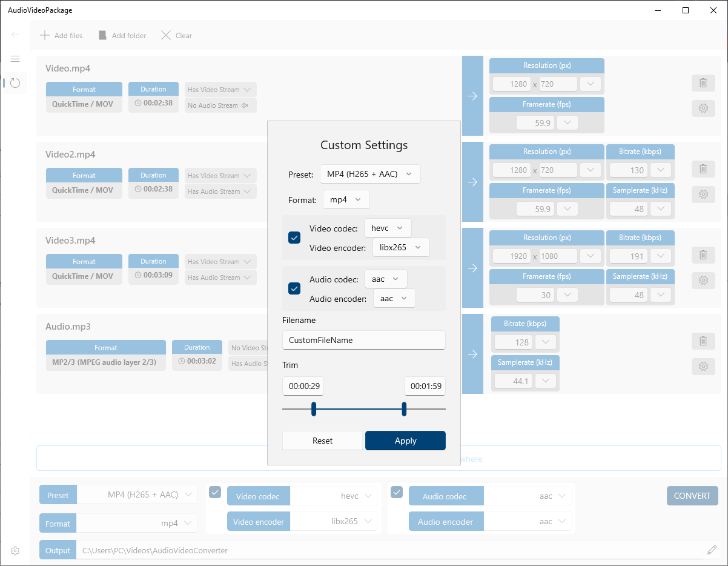This screenshot has width=728, height=566.
Task: Open custom settings gear for Audio.mp3
Action: (x=703, y=367)
